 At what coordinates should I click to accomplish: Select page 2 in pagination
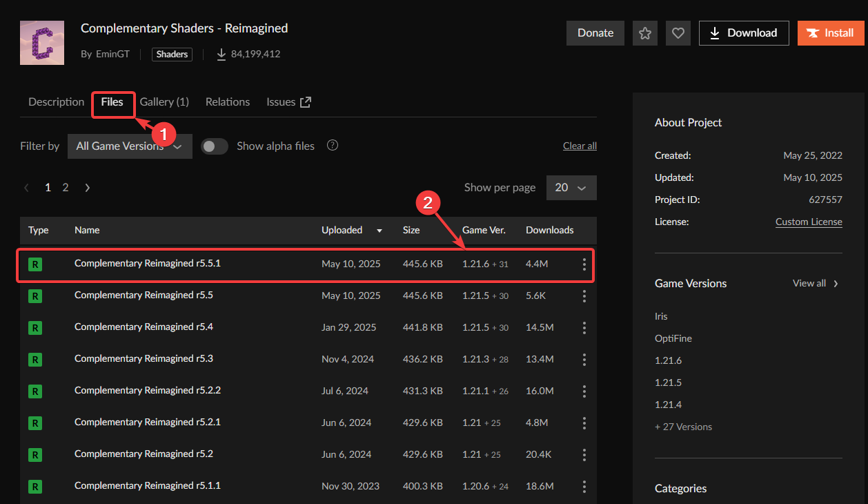tap(66, 187)
